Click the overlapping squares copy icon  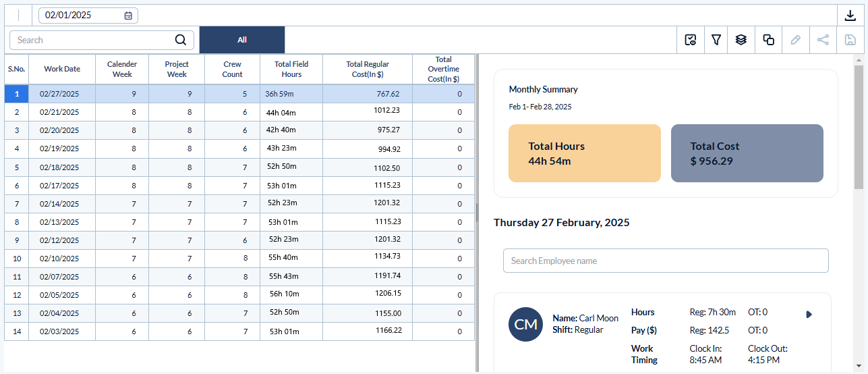[x=768, y=40]
